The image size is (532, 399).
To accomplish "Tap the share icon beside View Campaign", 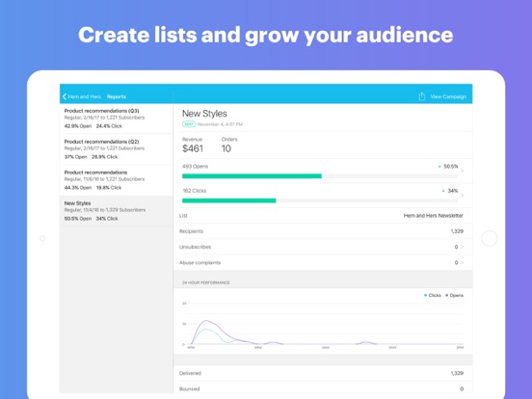I will coord(421,96).
